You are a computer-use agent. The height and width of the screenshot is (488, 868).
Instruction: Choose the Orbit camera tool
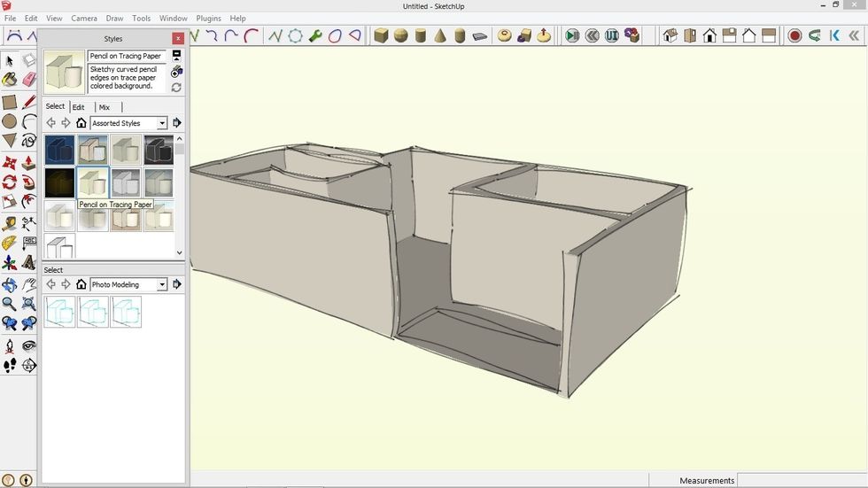click(x=9, y=285)
